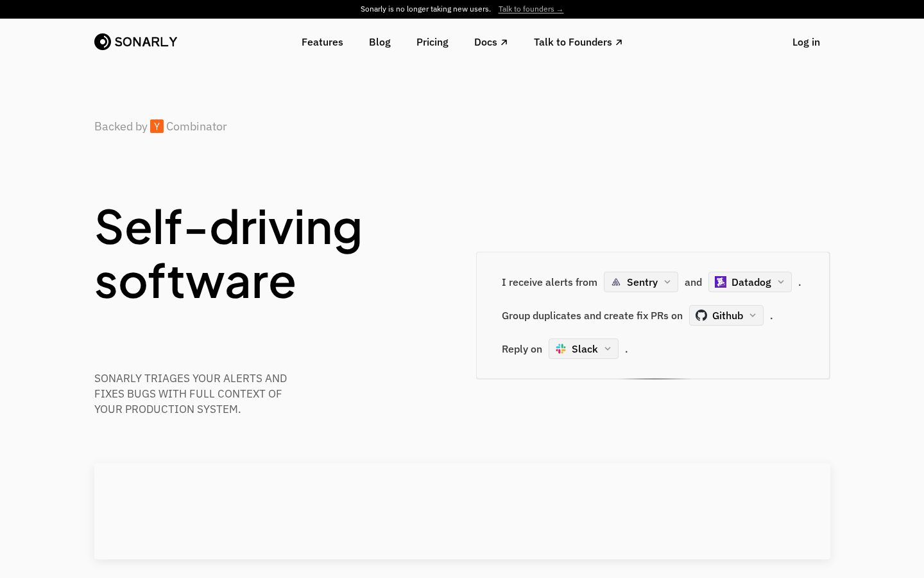The height and width of the screenshot is (578, 924).
Task: Expand the Github dropdown chevron
Action: (753, 315)
